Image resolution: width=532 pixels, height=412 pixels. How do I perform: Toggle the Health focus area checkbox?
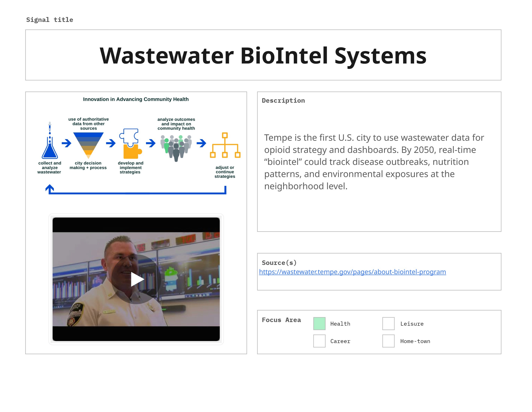pos(319,324)
